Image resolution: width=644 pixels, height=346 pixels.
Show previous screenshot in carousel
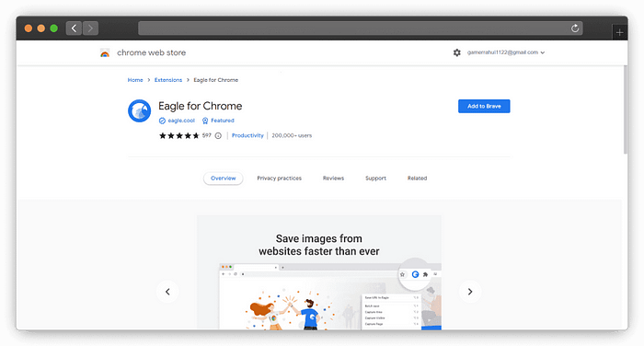(x=167, y=292)
